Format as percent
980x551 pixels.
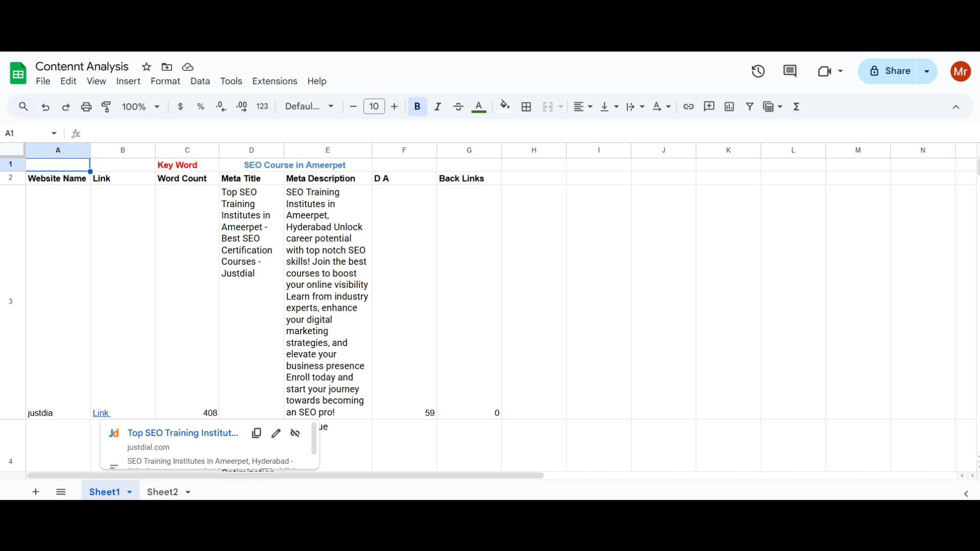click(201, 107)
